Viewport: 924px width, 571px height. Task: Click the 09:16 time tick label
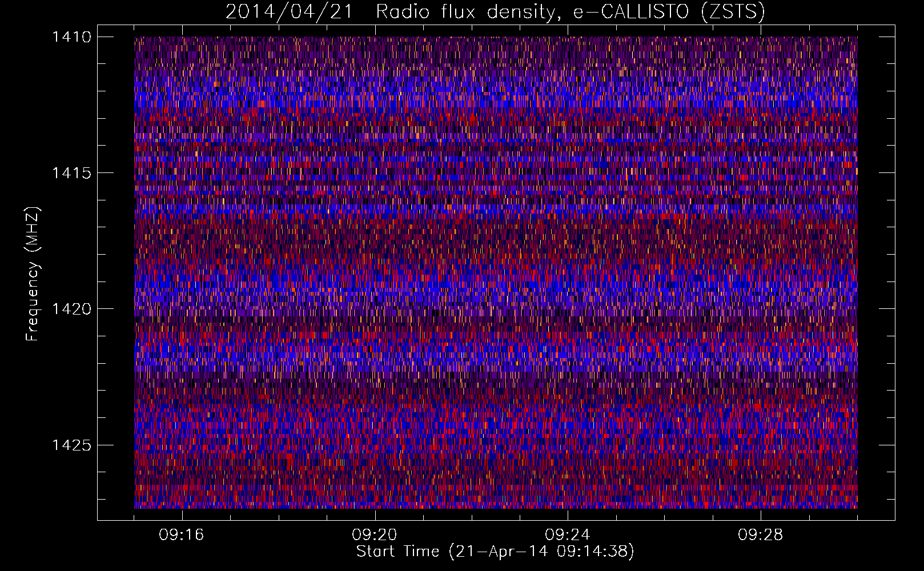click(x=182, y=535)
